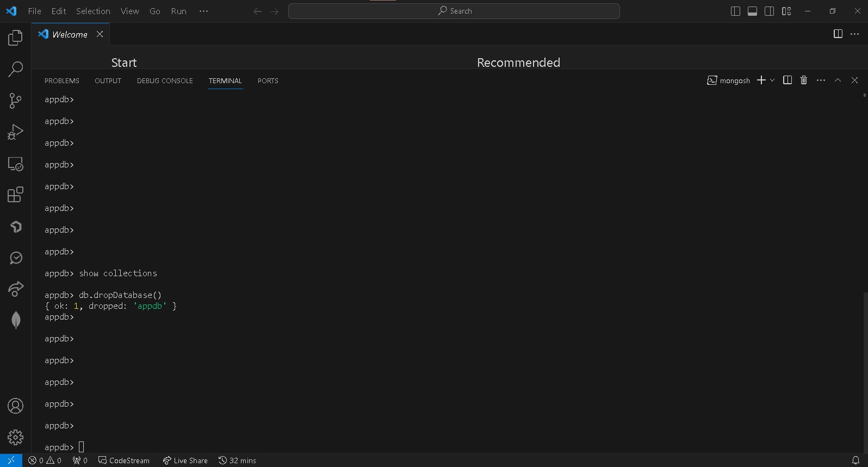Toggle the secondary side bar layout
This screenshot has height=467, width=868.
769,11
